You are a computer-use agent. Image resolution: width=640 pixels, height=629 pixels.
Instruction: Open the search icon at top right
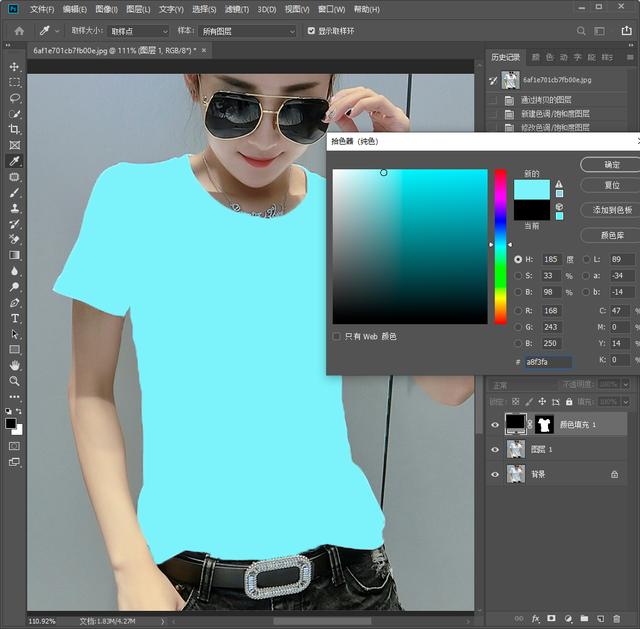pos(581,31)
